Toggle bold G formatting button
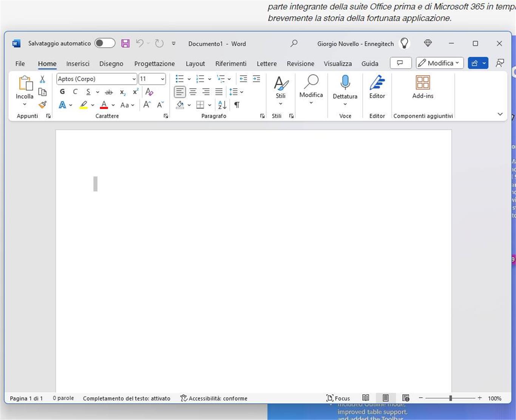 pyautogui.click(x=62, y=92)
